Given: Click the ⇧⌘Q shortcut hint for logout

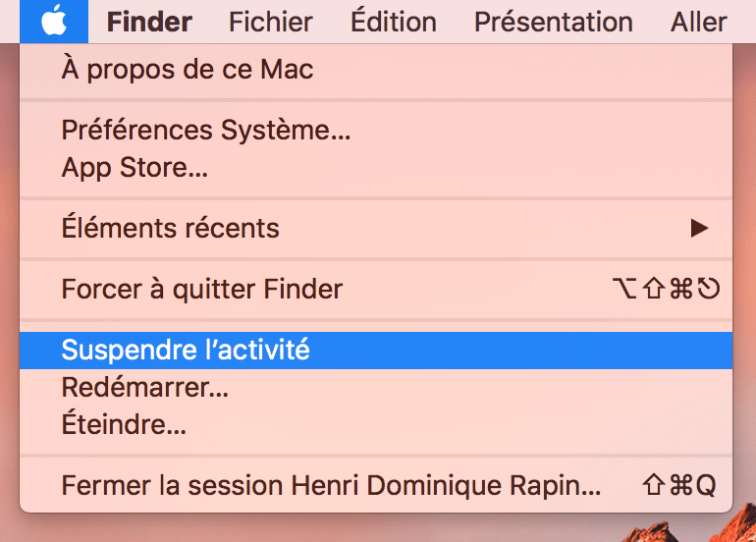Looking at the screenshot, I should (x=677, y=485).
